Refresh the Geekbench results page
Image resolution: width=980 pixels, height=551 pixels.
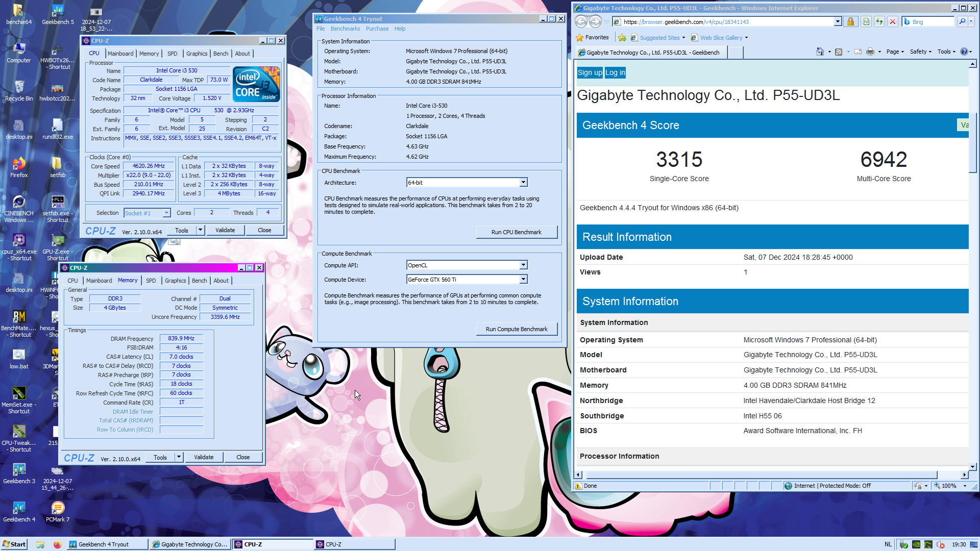click(x=879, y=21)
